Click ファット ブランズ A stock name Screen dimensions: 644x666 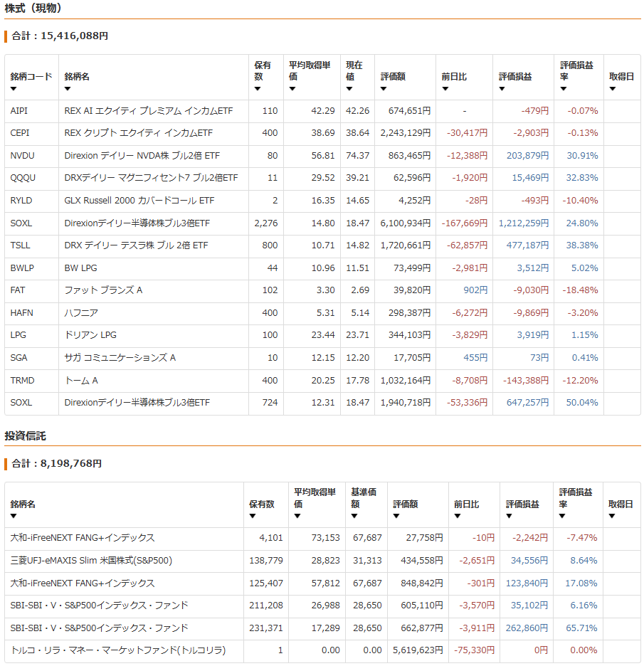pos(102,290)
